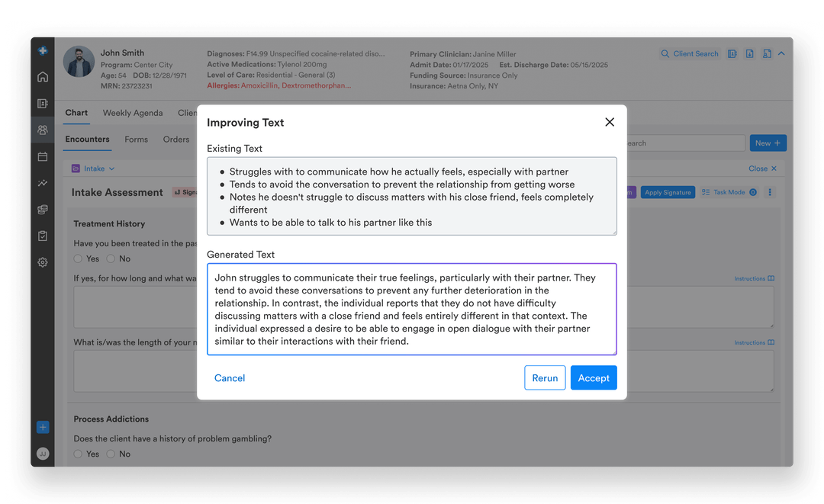Select Yes for previously treated question

click(x=78, y=258)
